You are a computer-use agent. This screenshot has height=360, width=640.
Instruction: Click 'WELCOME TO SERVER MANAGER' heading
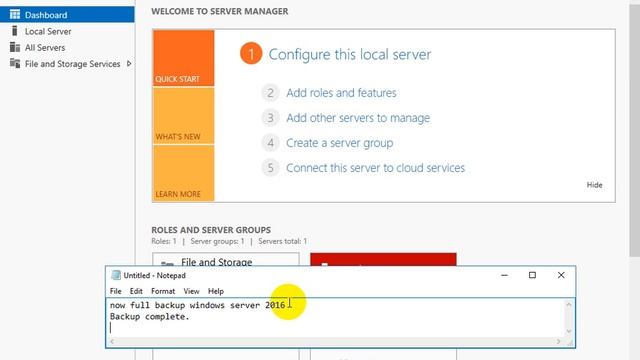[220, 11]
